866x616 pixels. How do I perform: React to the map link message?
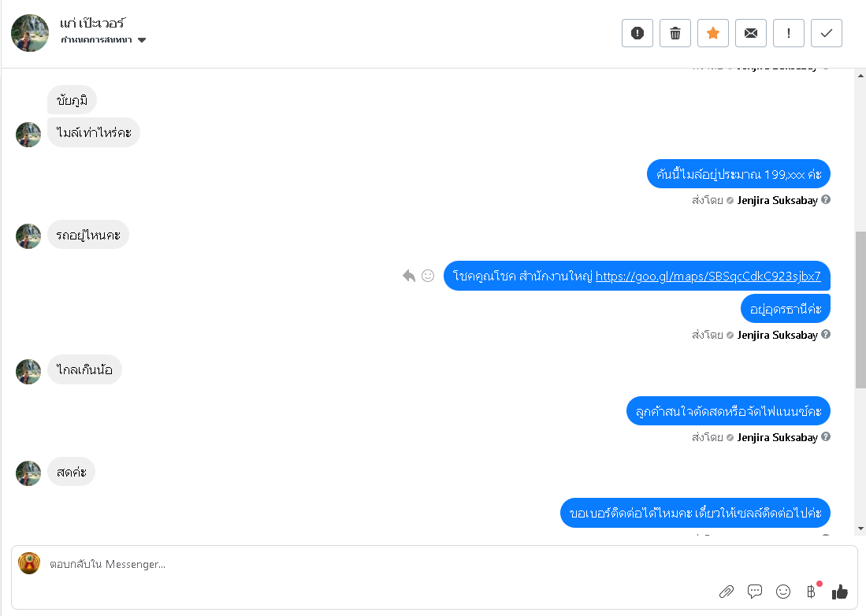pos(428,276)
